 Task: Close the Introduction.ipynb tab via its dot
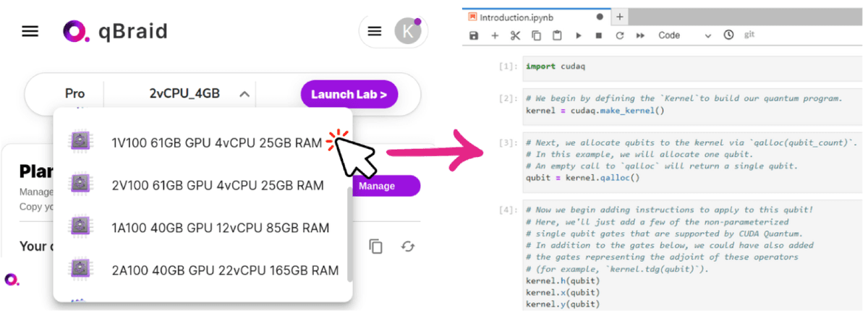coord(600,16)
